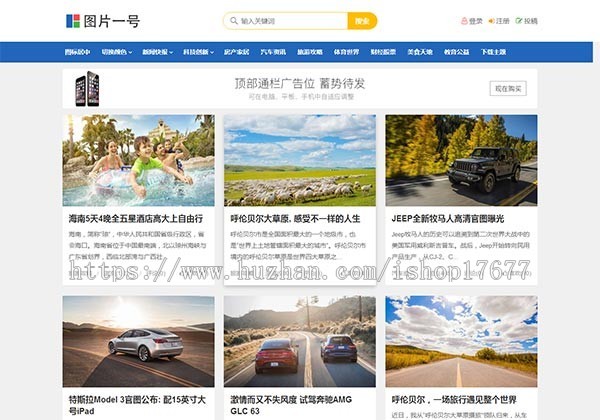The height and width of the screenshot is (420, 600).
Task: Click the iPhone image in top banner
Action: [87, 89]
